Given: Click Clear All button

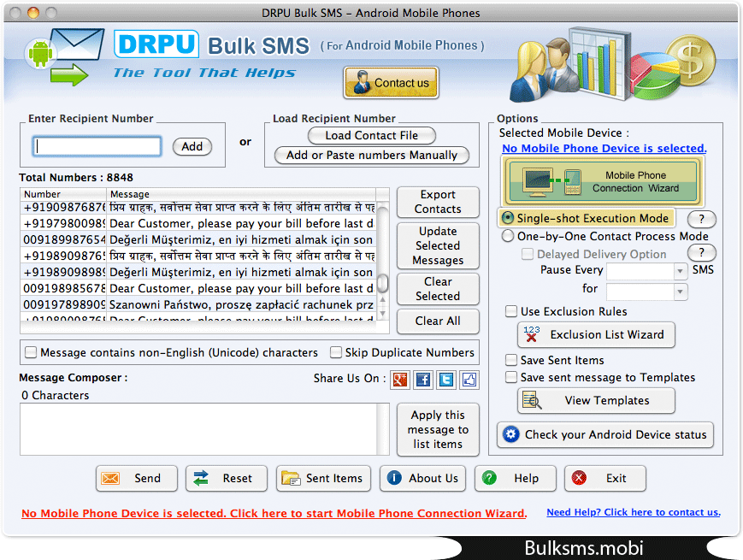Looking at the screenshot, I should (x=438, y=321).
